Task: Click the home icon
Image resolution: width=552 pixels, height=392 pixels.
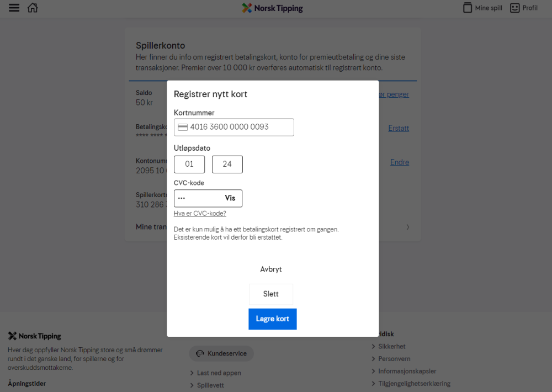Action: pyautogui.click(x=33, y=8)
